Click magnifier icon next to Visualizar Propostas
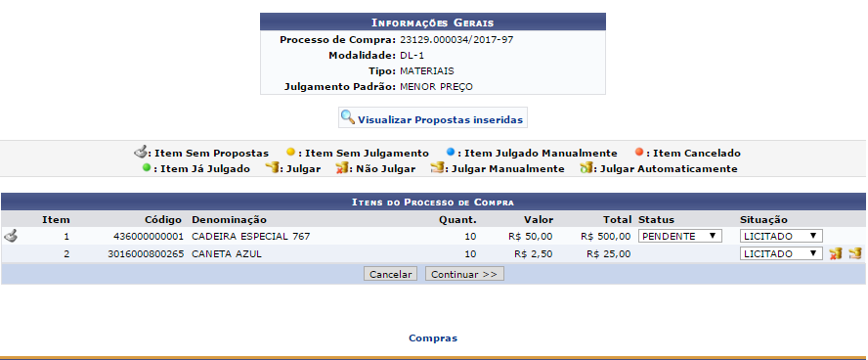868x360 pixels. pyautogui.click(x=348, y=117)
